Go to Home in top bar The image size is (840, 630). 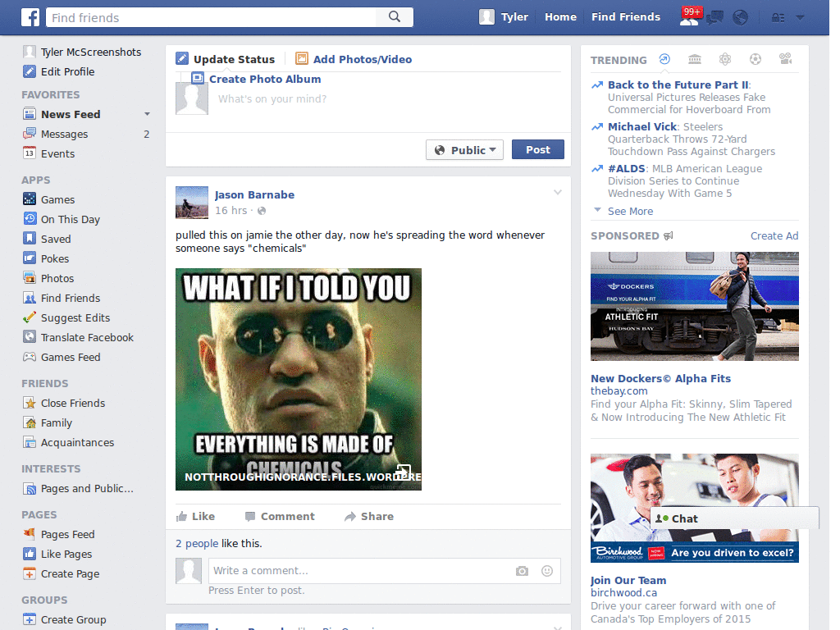pyautogui.click(x=560, y=17)
